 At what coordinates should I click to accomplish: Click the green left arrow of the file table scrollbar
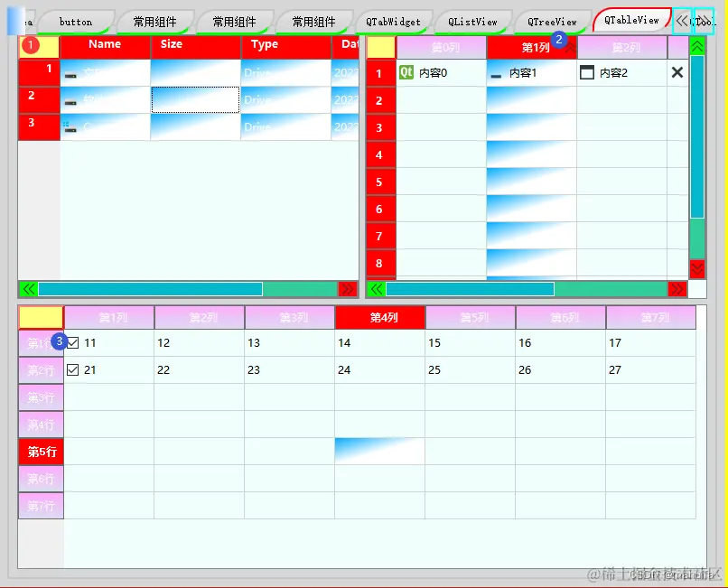coord(28,289)
